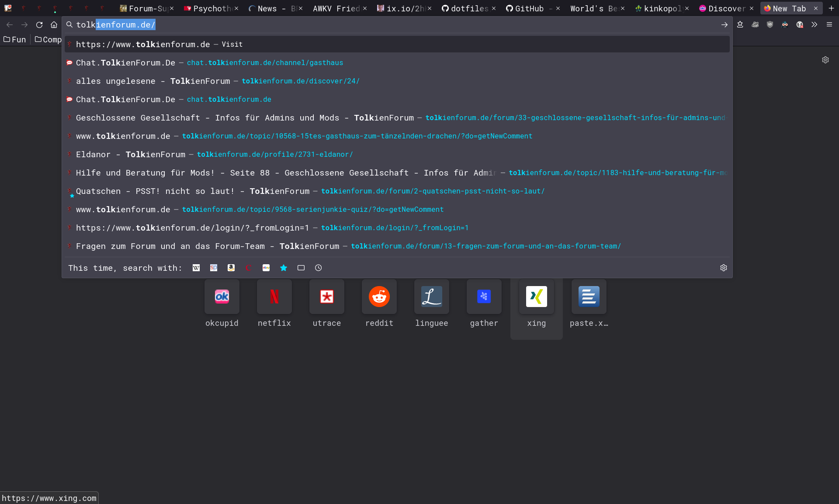839x504 pixels.
Task: Search this time with Startpage engine
Action: (x=214, y=268)
